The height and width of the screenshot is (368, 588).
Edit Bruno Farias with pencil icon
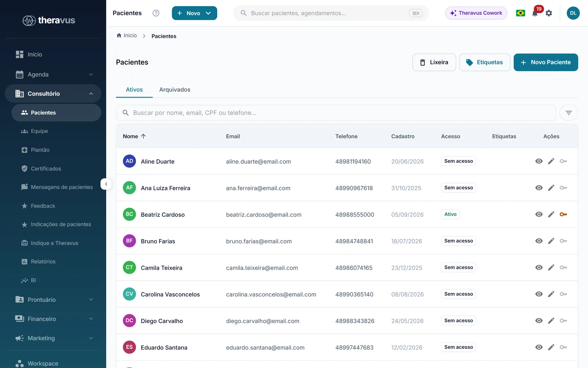tap(551, 241)
